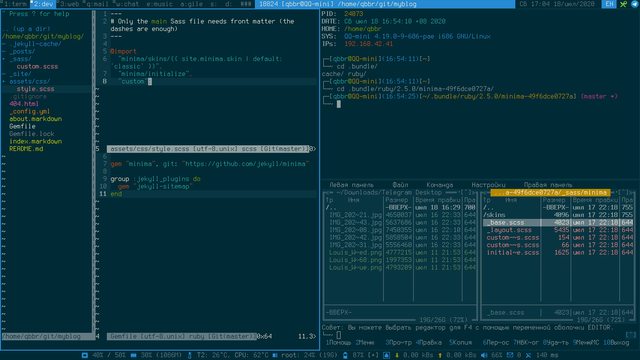Click the date and time in top bar
This screenshot has width=640, height=360.
[x=557, y=4]
